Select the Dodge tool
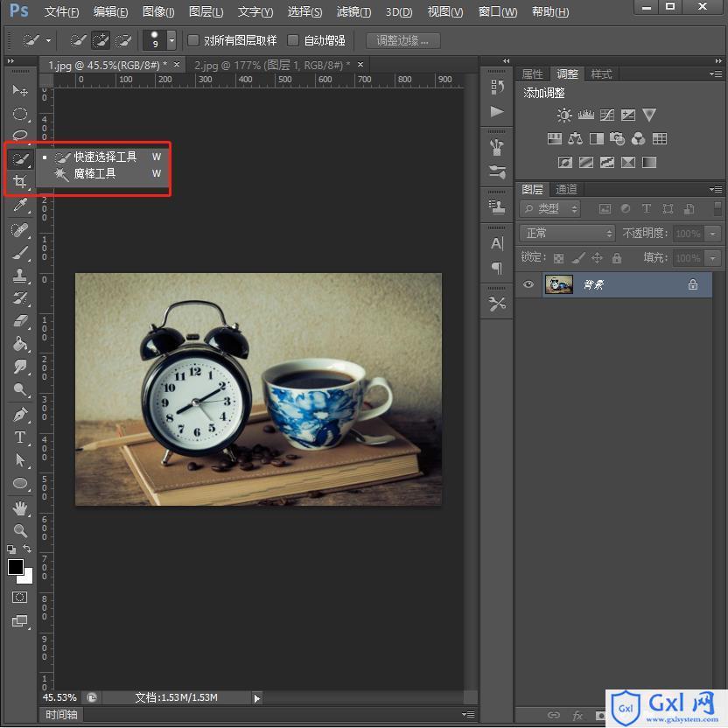This screenshot has width=728, height=728. pos(20,389)
